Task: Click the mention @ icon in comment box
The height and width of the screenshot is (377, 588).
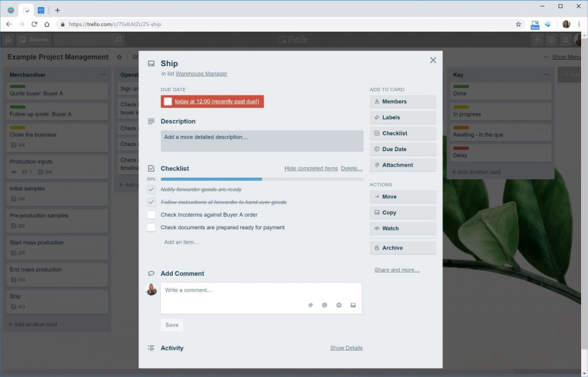Action: coord(325,305)
